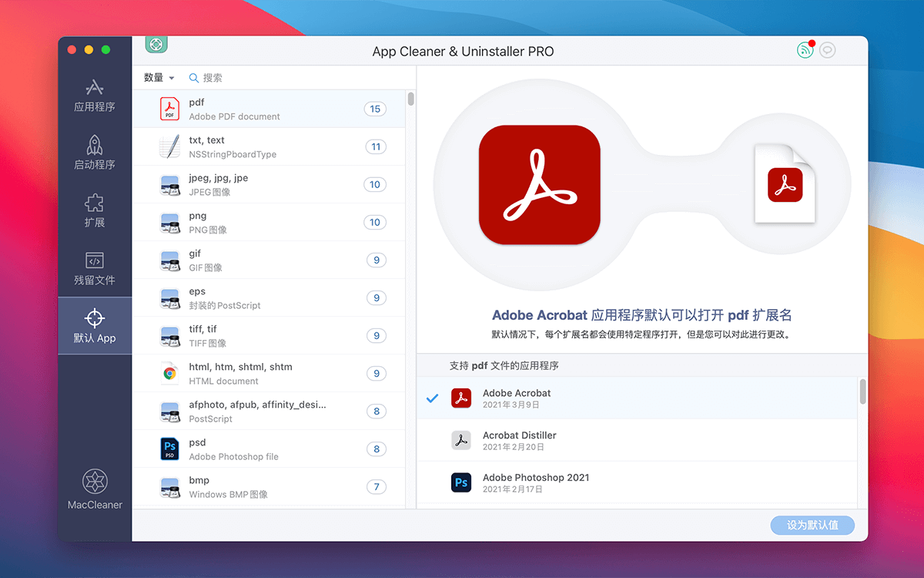Click count badge 7 for bmp row
Viewport: 924px width, 578px height.
coord(377,486)
